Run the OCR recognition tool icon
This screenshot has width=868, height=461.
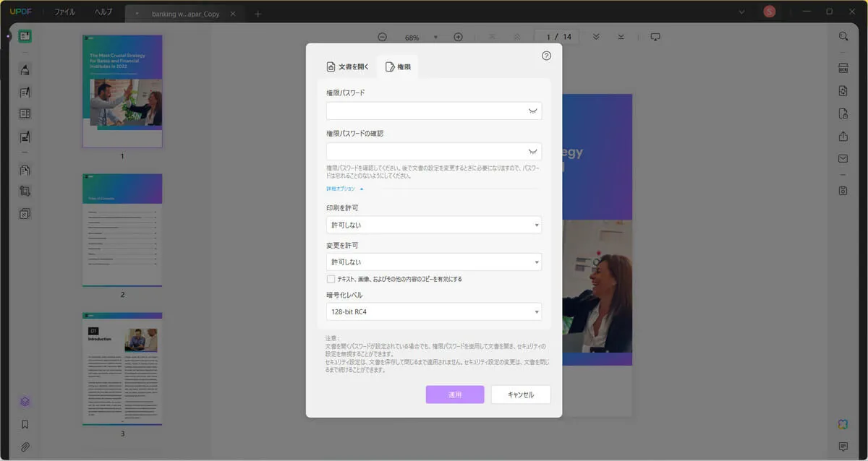click(x=843, y=69)
